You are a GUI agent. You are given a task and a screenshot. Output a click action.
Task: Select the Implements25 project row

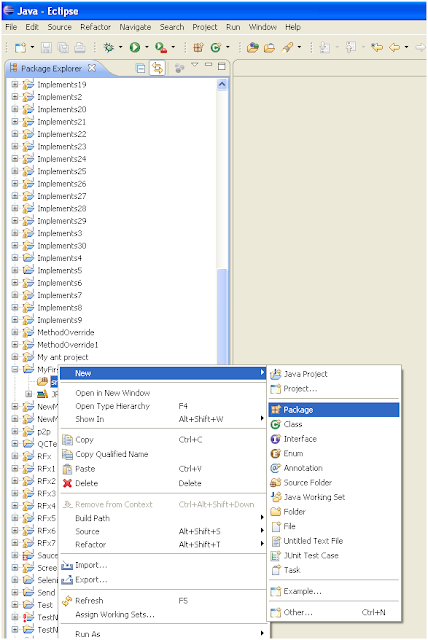pos(62,171)
